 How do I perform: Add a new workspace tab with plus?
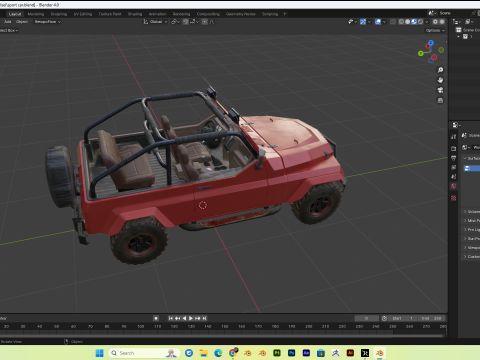(285, 14)
